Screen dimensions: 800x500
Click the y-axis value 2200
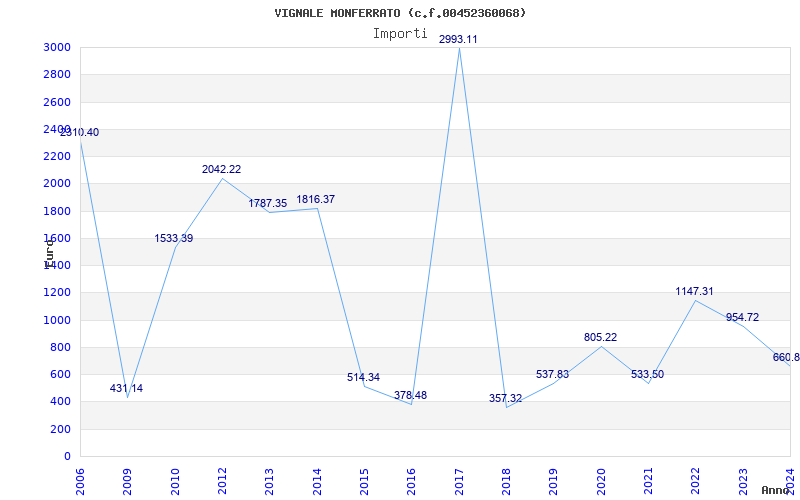[58, 156]
